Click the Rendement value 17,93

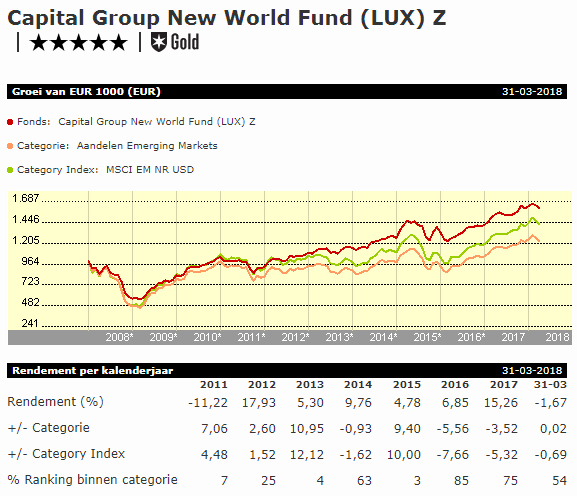tap(259, 403)
